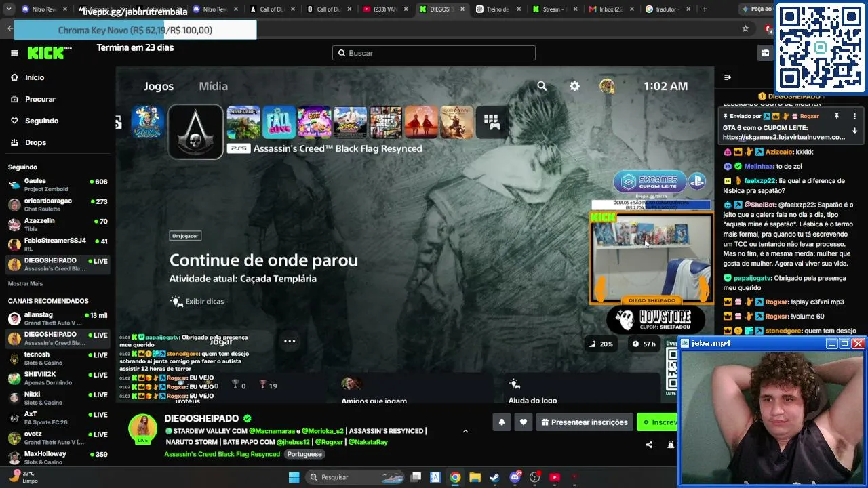Click the Presentear inscrições button
The image size is (868, 488).
pyautogui.click(x=585, y=422)
